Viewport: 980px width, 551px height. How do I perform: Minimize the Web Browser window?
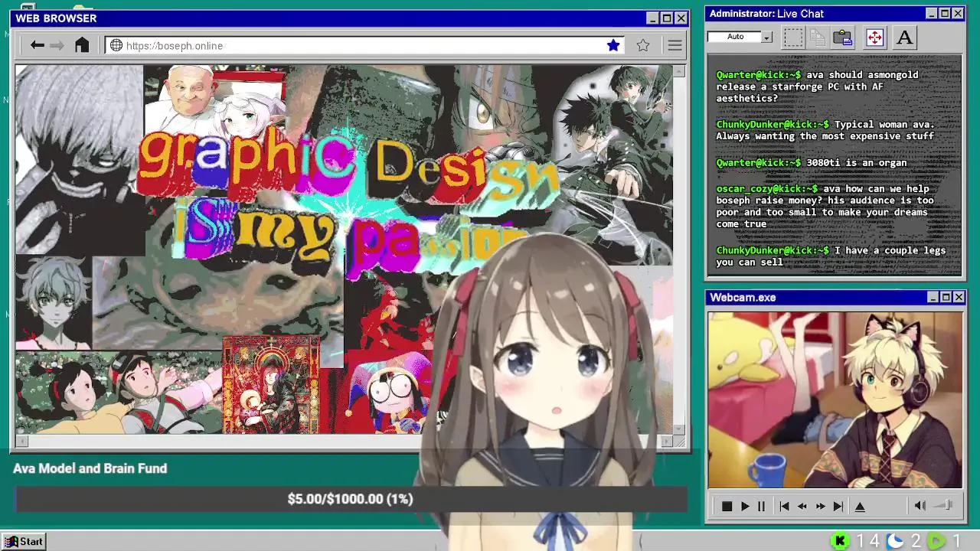coord(652,18)
